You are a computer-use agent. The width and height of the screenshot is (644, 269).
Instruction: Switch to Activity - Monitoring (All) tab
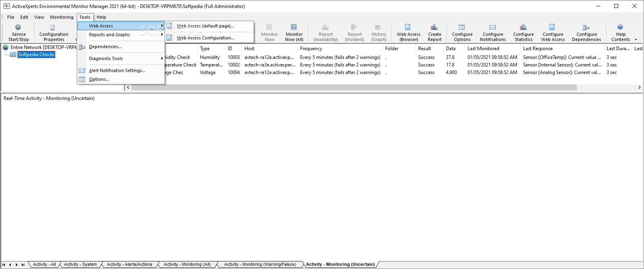187,264
